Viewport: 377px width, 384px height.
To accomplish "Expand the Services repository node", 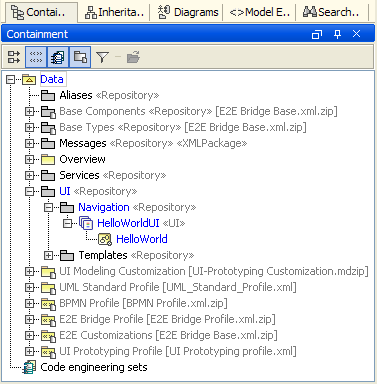I will click(x=30, y=175).
